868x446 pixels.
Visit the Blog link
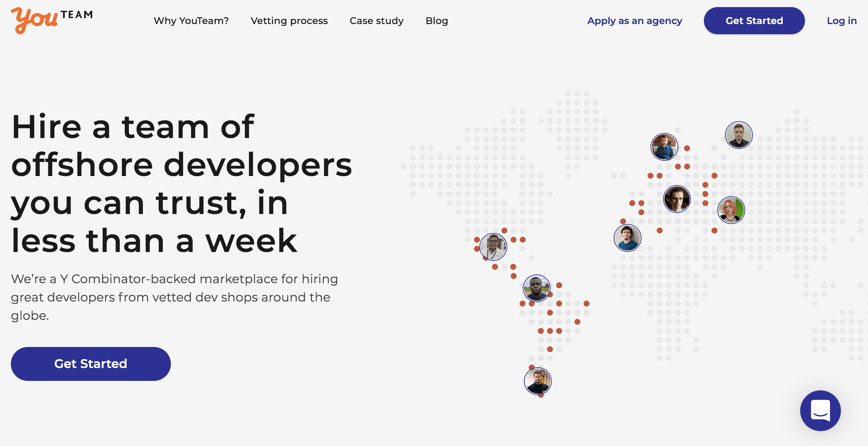[437, 21]
